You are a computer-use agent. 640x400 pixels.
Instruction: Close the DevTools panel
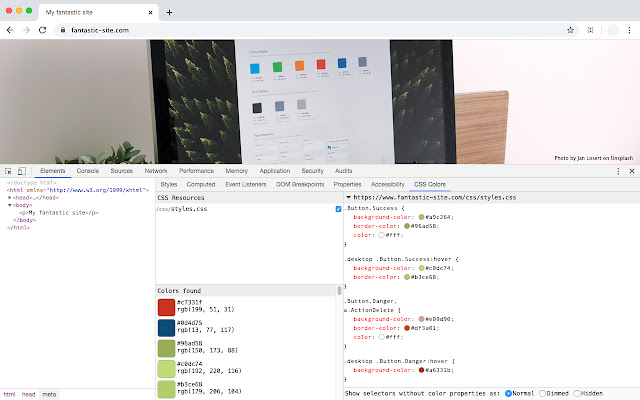pos(632,171)
